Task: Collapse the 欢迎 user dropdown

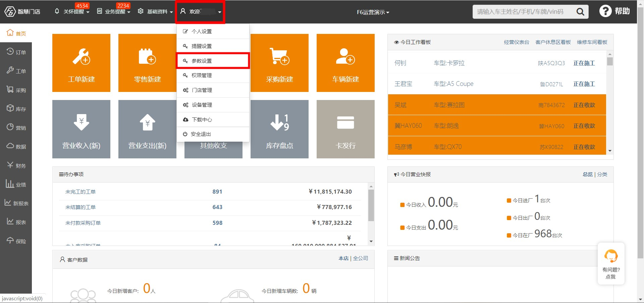Action: click(201, 11)
